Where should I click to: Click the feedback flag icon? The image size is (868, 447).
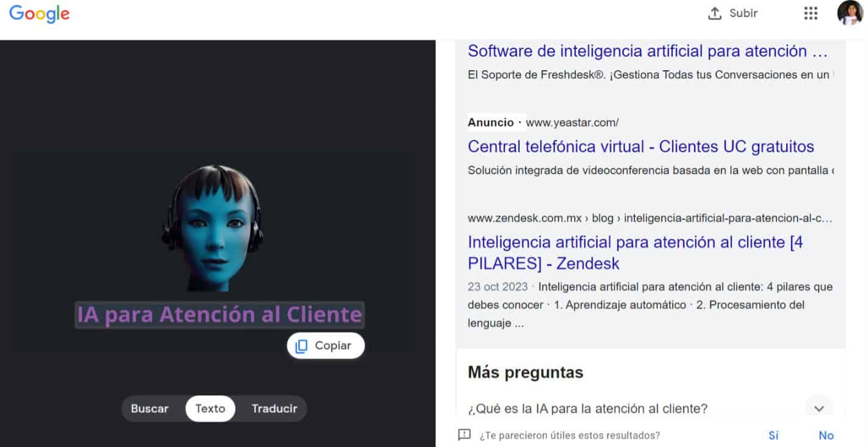465,435
